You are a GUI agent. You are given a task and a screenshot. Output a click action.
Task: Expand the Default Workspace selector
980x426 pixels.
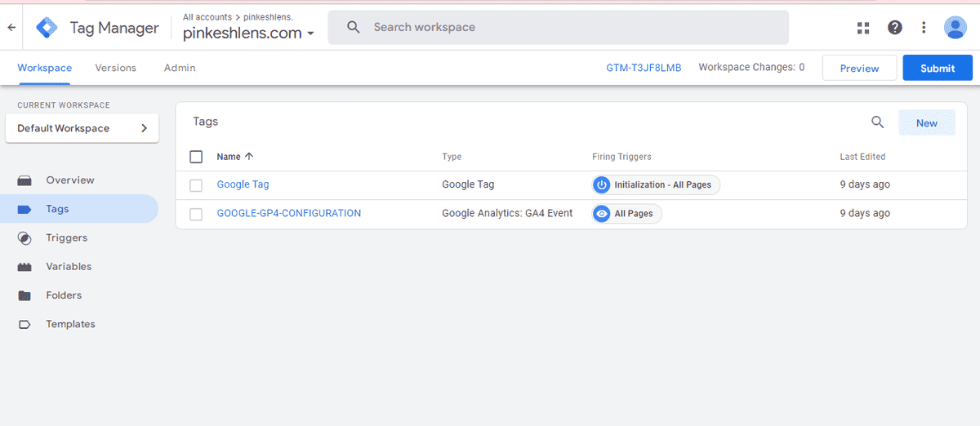pyautogui.click(x=82, y=128)
